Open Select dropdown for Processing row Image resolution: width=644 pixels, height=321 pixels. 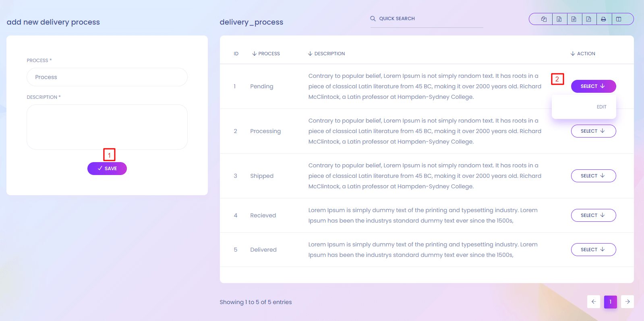593,131
